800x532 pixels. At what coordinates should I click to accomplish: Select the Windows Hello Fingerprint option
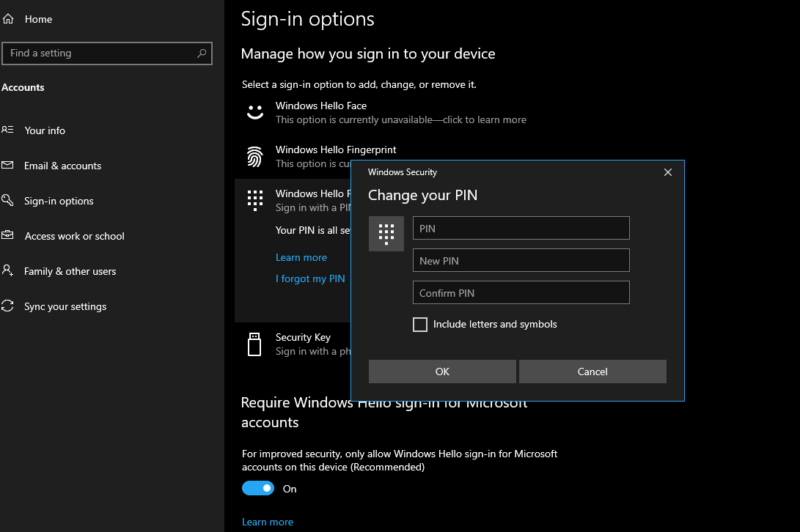pos(298,157)
